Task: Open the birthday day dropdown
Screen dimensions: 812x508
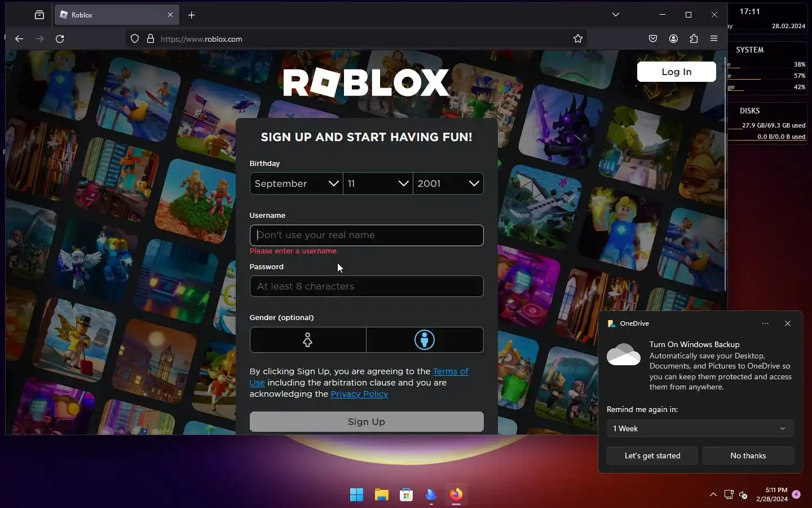Action: 378,183
